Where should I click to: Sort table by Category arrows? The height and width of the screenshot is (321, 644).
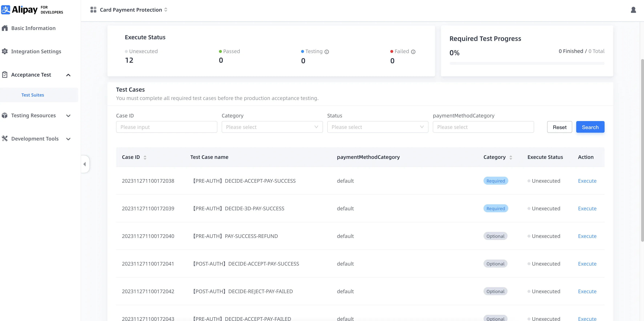(x=511, y=157)
